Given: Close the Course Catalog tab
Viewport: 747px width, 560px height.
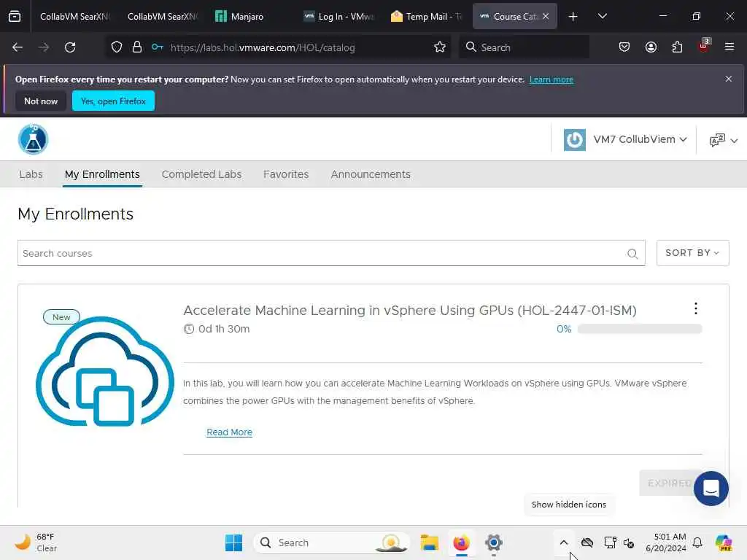Looking at the screenshot, I should pos(546,16).
